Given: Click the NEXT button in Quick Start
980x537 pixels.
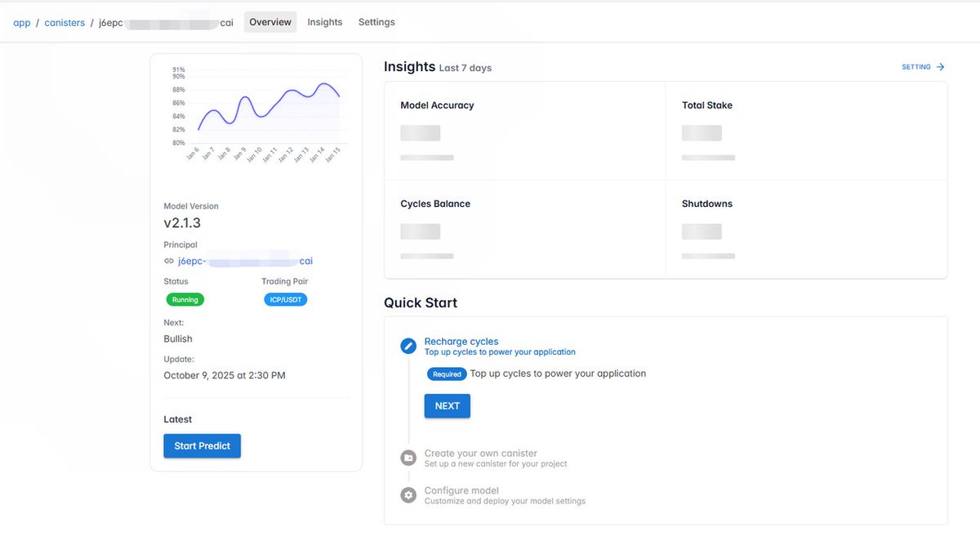Looking at the screenshot, I should pyautogui.click(x=448, y=406).
